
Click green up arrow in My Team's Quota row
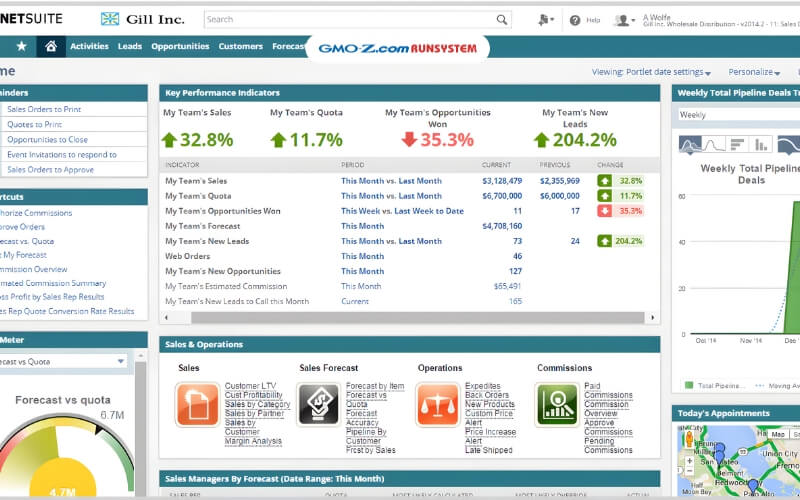pyautogui.click(x=605, y=196)
